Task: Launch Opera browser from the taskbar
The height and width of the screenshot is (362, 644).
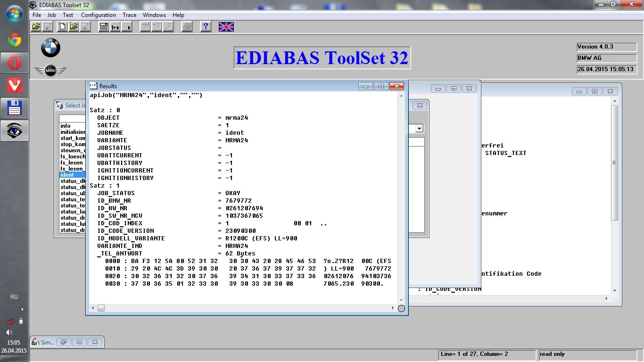Action: 14,63
